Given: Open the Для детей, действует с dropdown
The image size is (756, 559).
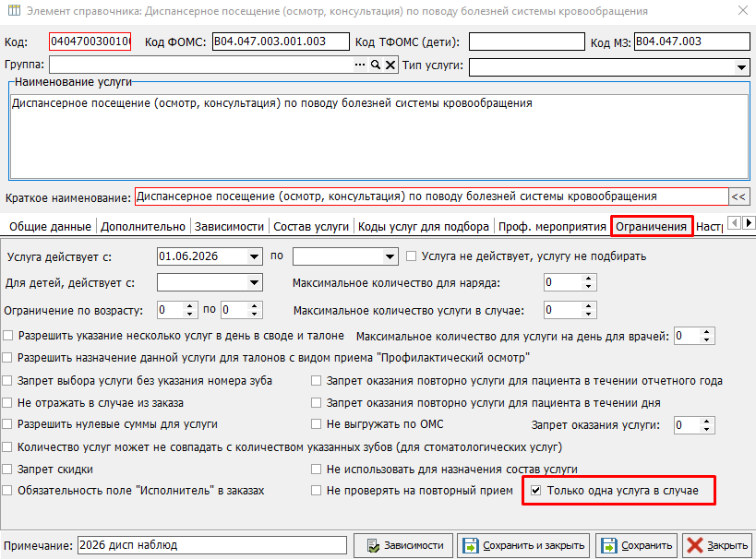Looking at the screenshot, I should [x=254, y=282].
